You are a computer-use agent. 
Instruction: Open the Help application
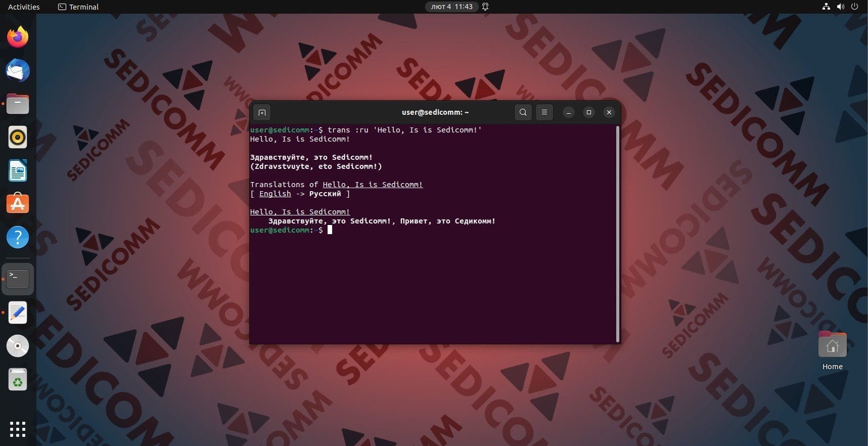[x=18, y=237]
